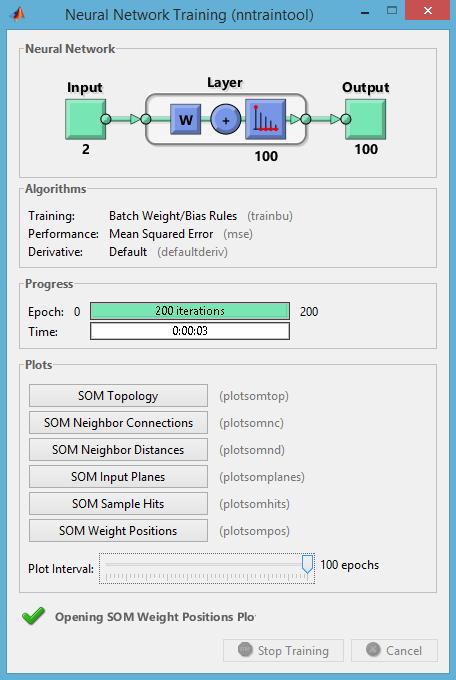Open the SOM Neighbor Connections plot
This screenshot has width=456, height=680.
click(118, 422)
